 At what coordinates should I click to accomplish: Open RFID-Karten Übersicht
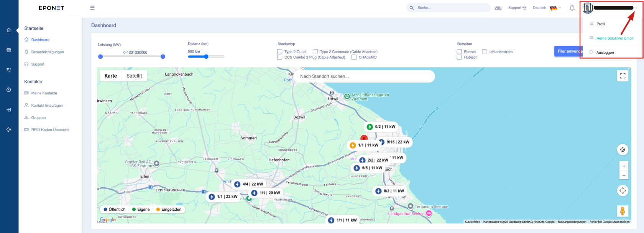coord(50,130)
